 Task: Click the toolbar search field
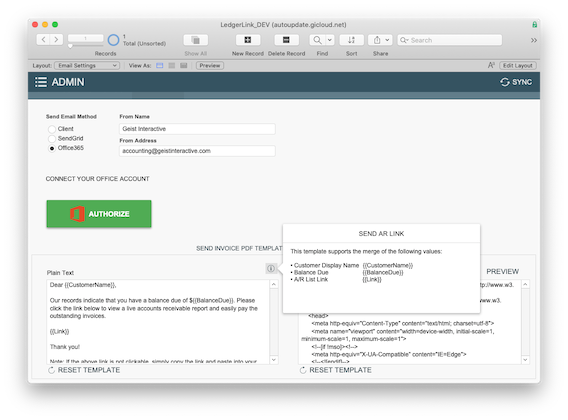pyautogui.click(x=450, y=40)
